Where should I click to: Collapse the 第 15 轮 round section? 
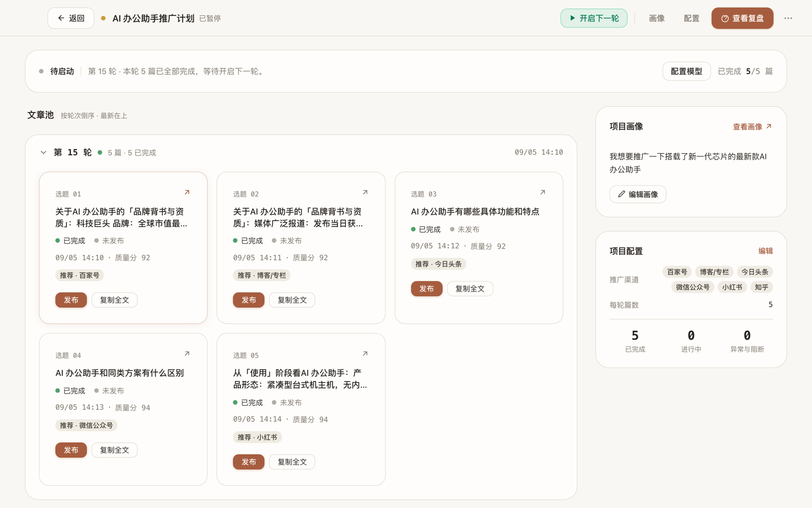click(44, 152)
